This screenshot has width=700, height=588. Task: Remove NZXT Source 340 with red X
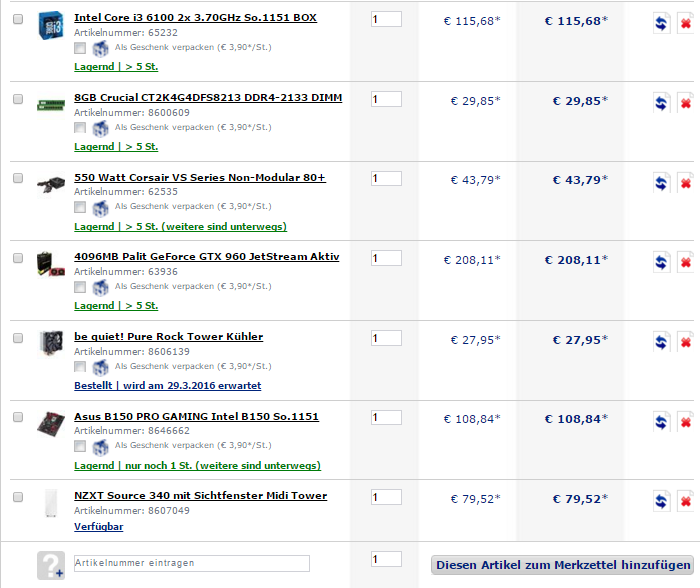tap(686, 501)
